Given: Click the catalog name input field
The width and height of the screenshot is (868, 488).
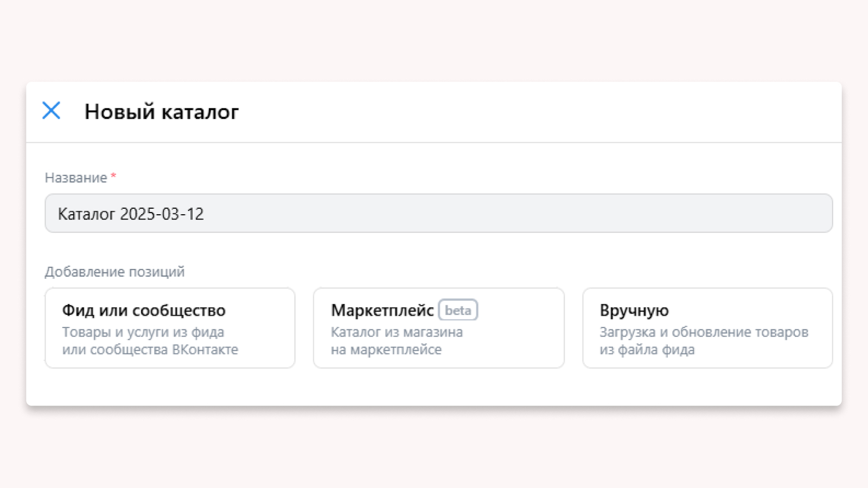Looking at the screenshot, I should pyautogui.click(x=488, y=213).
